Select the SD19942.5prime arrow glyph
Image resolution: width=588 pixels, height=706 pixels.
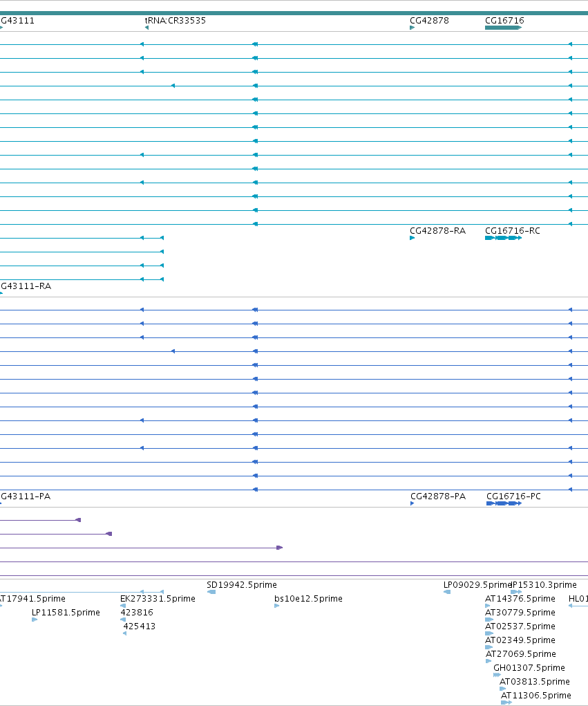tap(211, 592)
